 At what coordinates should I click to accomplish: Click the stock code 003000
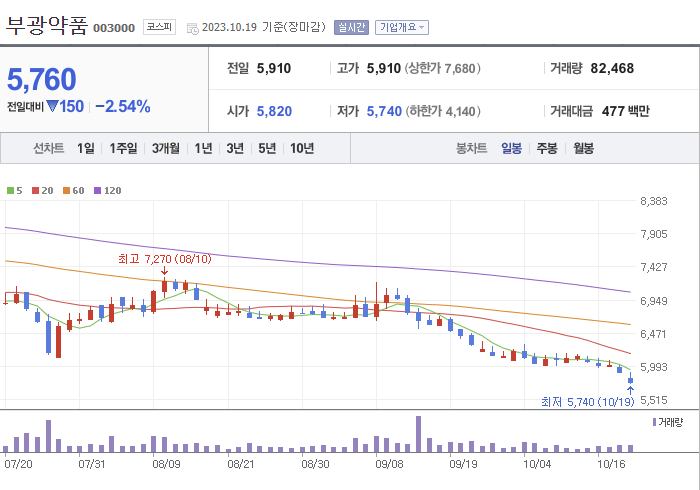tap(114, 28)
